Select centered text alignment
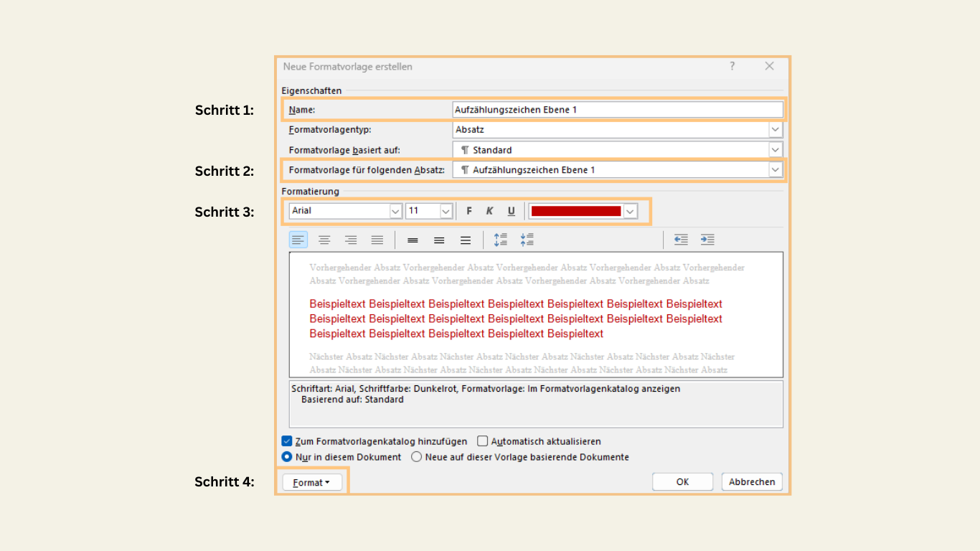This screenshot has height=551, width=980. click(324, 240)
